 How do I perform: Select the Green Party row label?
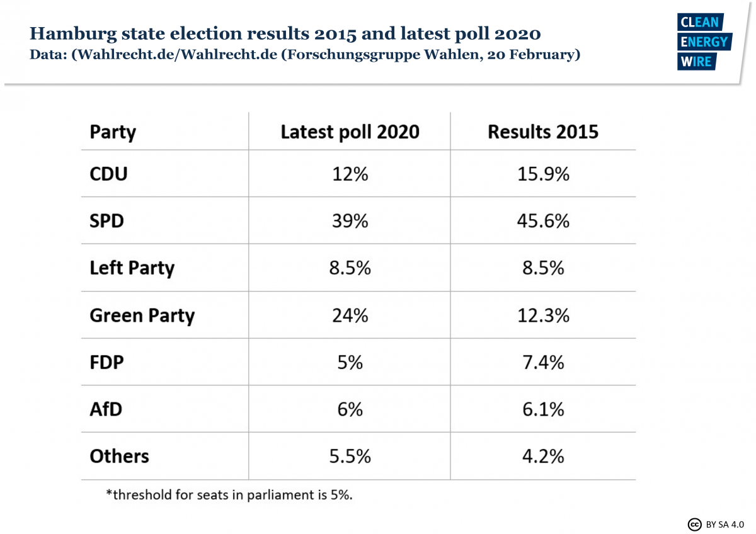142,315
